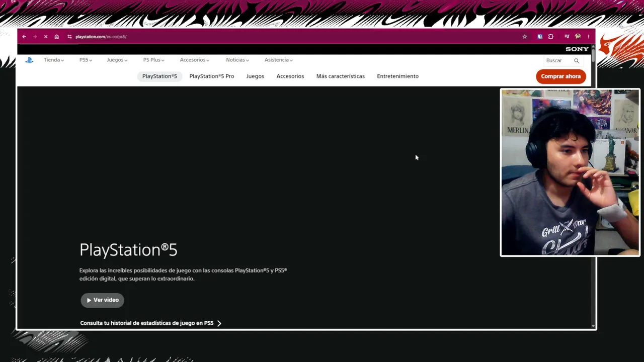Open Consulta tu historial de estadísticas link
This screenshot has height=362, width=644.
pyautogui.click(x=151, y=323)
